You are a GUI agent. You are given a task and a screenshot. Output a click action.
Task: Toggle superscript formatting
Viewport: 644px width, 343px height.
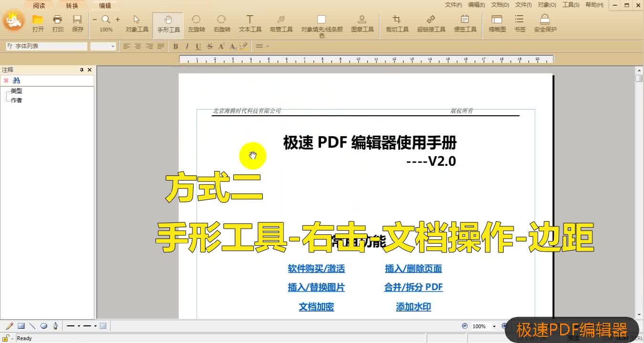(x=221, y=46)
